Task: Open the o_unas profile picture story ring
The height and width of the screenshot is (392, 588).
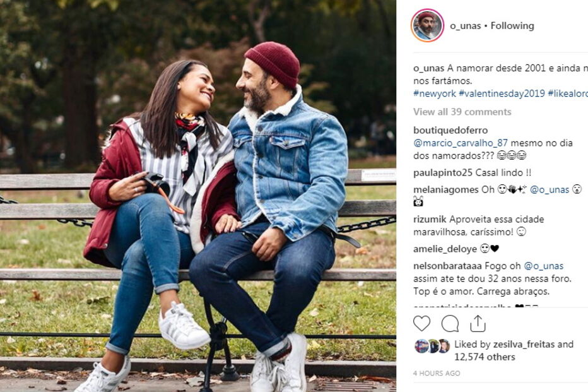Action: 428,25
